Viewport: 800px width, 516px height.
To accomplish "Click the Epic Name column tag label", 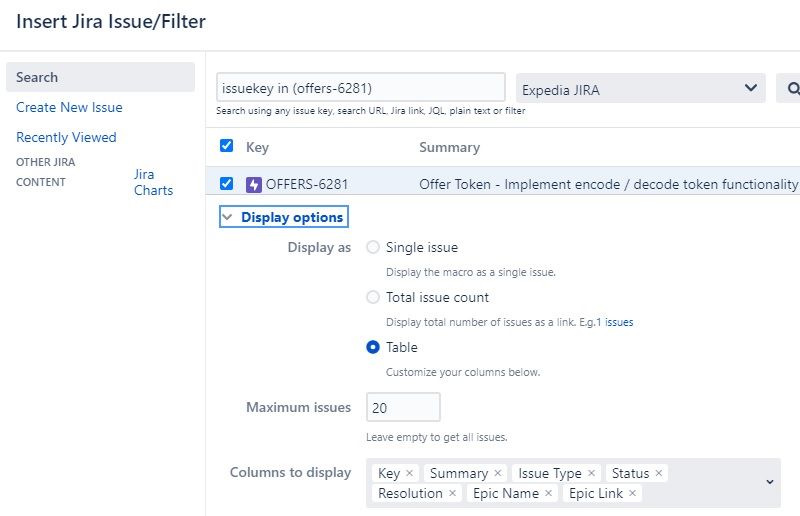I will (506, 493).
